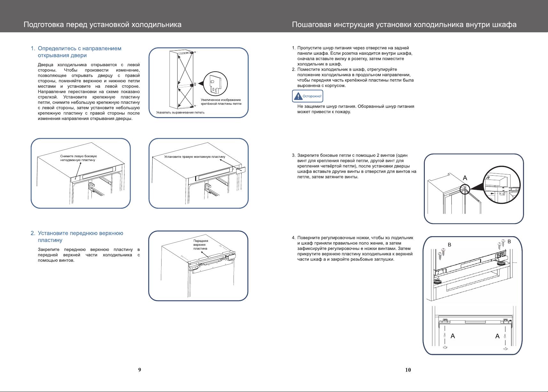The image size is (548, 392).
Task: Click the left side plate removal diagram
Action: click(81, 173)
